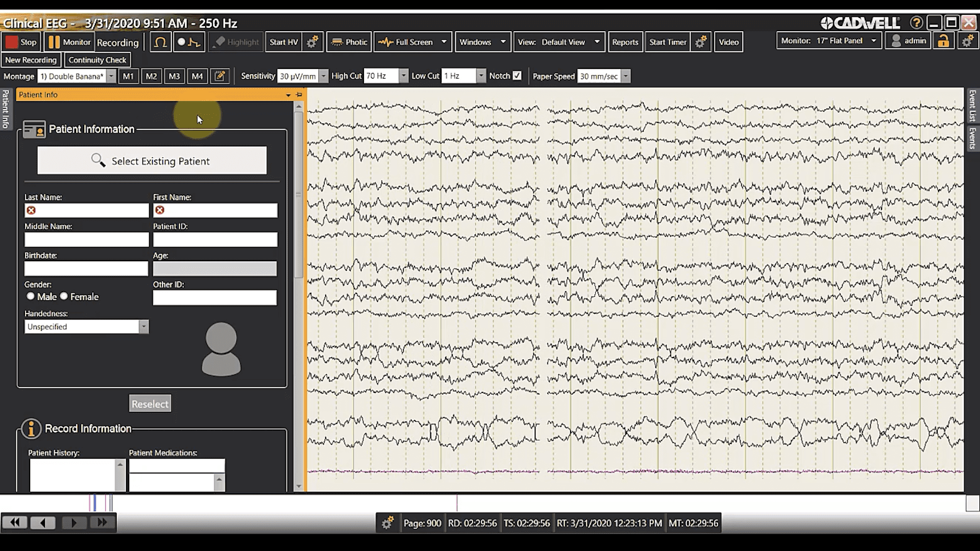The width and height of the screenshot is (980, 551).
Task: Click the Reselect button
Action: point(150,404)
